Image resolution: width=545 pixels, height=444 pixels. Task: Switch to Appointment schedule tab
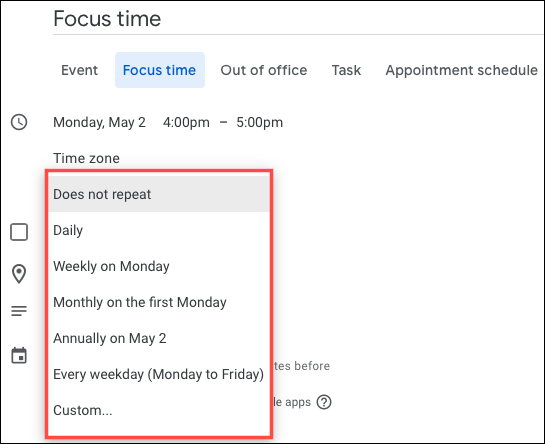(x=461, y=70)
